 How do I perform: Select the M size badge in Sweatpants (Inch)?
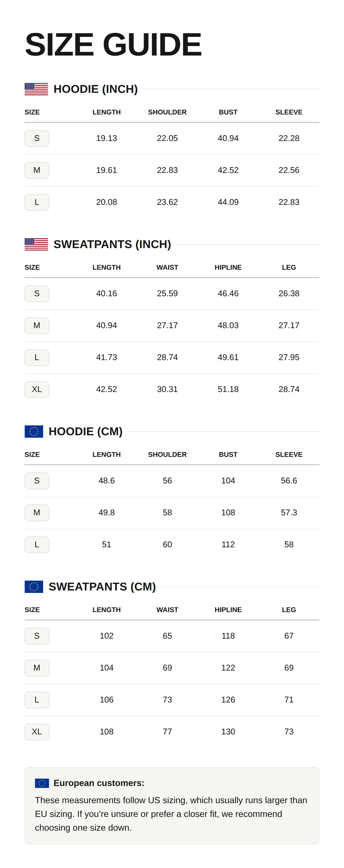pos(37,326)
